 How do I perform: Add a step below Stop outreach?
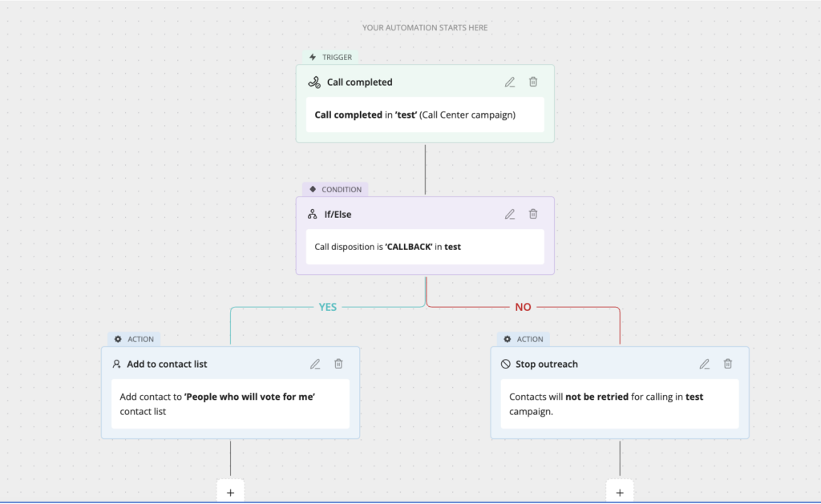click(x=620, y=493)
